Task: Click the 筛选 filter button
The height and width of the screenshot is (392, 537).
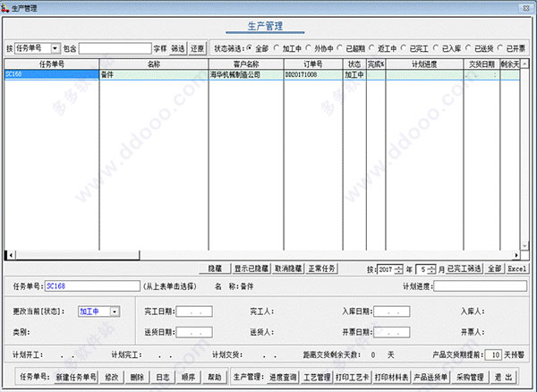Action: pos(178,48)
